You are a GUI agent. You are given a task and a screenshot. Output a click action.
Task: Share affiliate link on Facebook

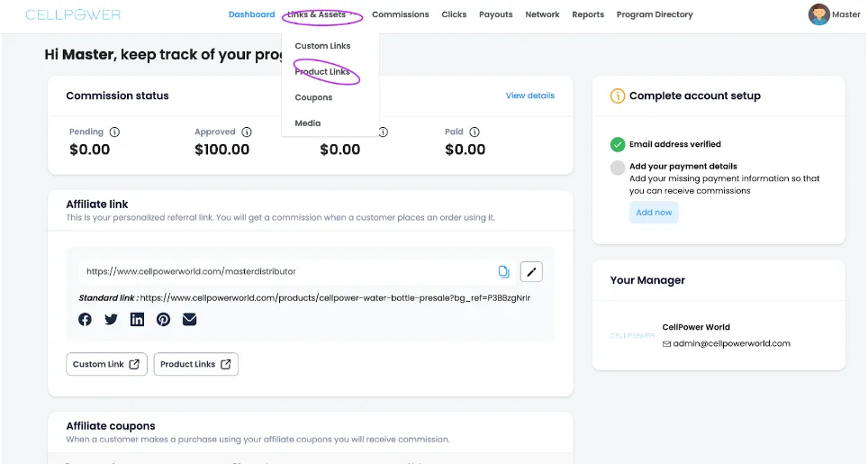(85, 319)
